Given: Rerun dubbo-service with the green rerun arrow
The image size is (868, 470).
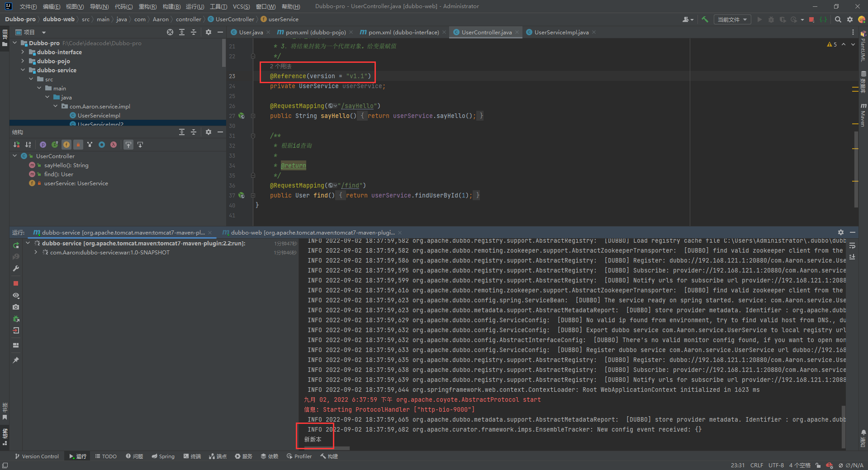Looking at the screenshot, I should point(16,245).
